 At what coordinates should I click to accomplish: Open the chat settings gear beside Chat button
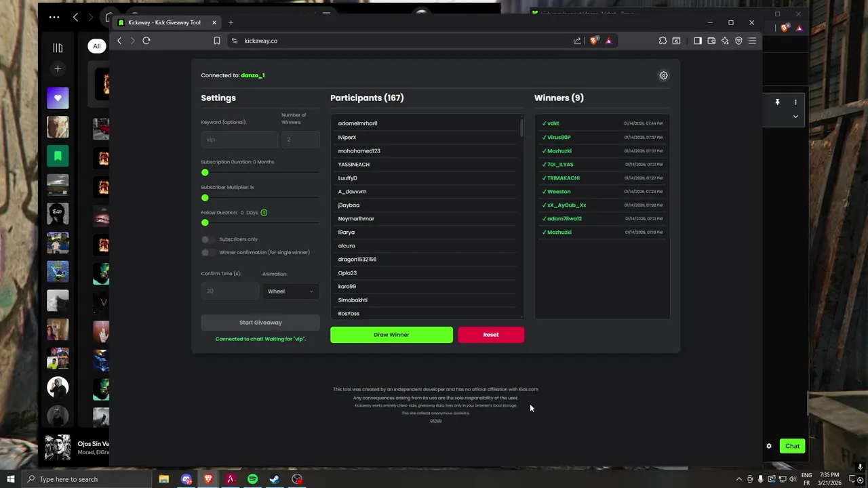[x=769, y=446]
